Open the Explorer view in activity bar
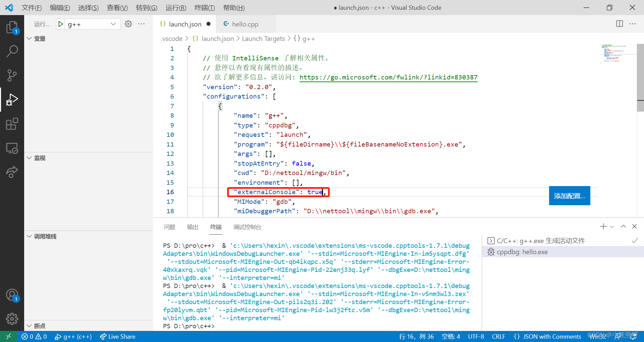644x342 pixels. click(x=12, y=27)
